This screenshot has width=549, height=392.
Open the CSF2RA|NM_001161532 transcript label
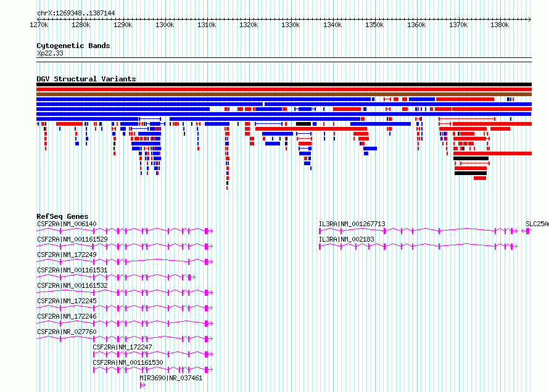click(72, 285)
